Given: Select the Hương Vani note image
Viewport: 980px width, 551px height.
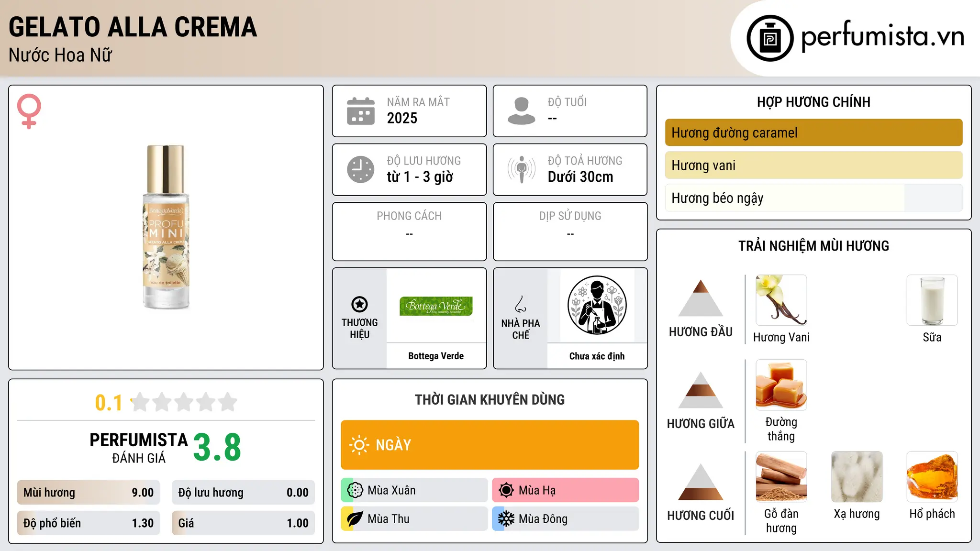Looking at the screenshot, I should [781, 300].
